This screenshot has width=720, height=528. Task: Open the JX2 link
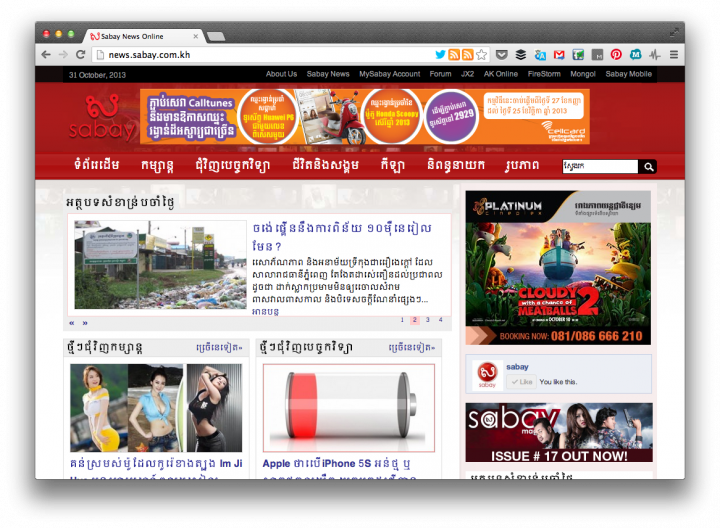[467, 74]
